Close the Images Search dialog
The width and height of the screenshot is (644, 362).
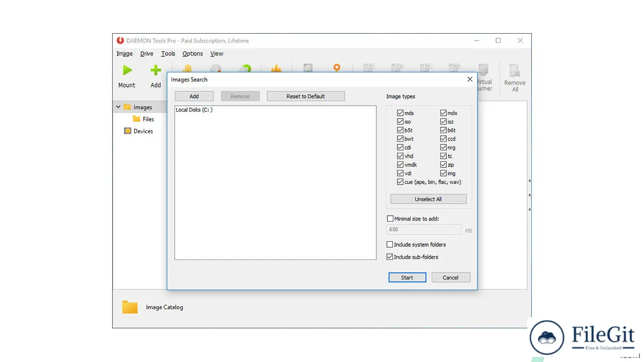[470, 79]
